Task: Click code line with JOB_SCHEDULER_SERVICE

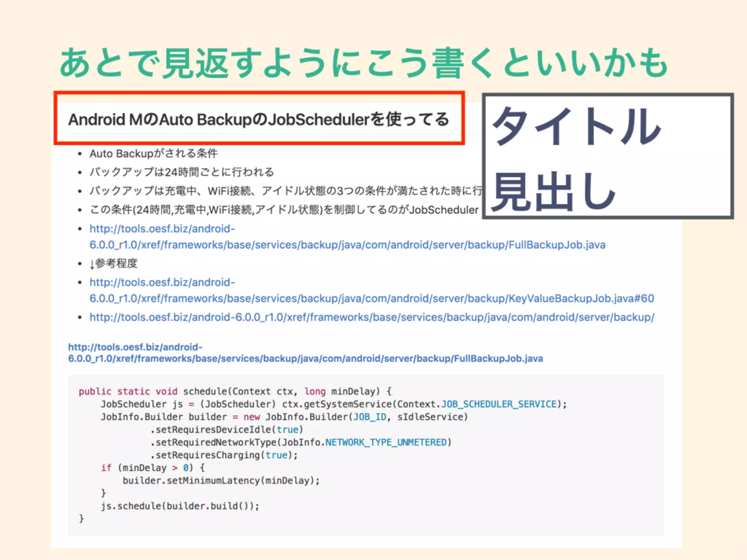Action: coord(334,404)
